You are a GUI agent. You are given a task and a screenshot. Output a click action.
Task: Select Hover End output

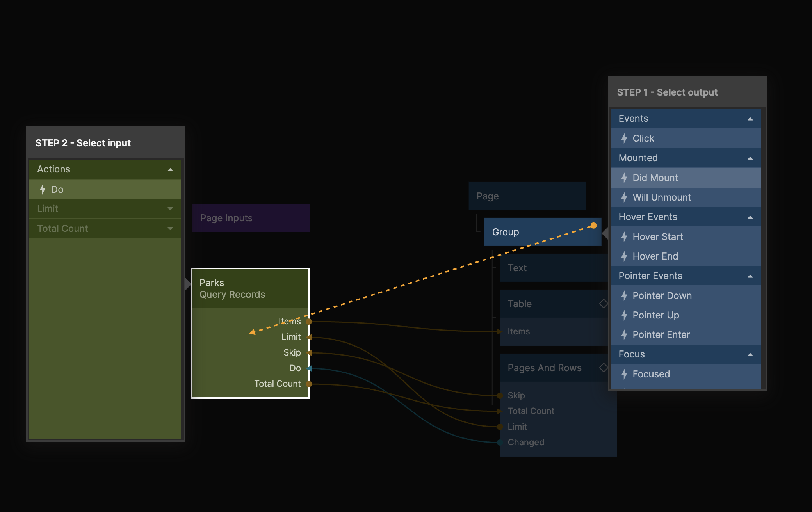tap(655, 256)
